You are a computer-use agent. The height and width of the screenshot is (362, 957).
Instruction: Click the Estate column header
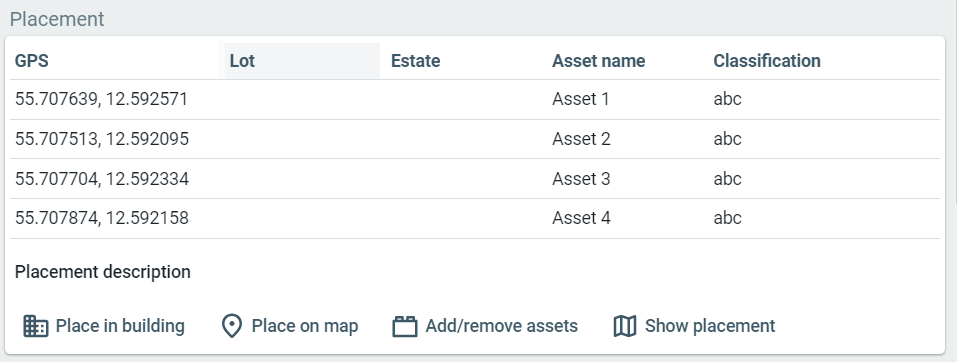click(x=416, y=61)
